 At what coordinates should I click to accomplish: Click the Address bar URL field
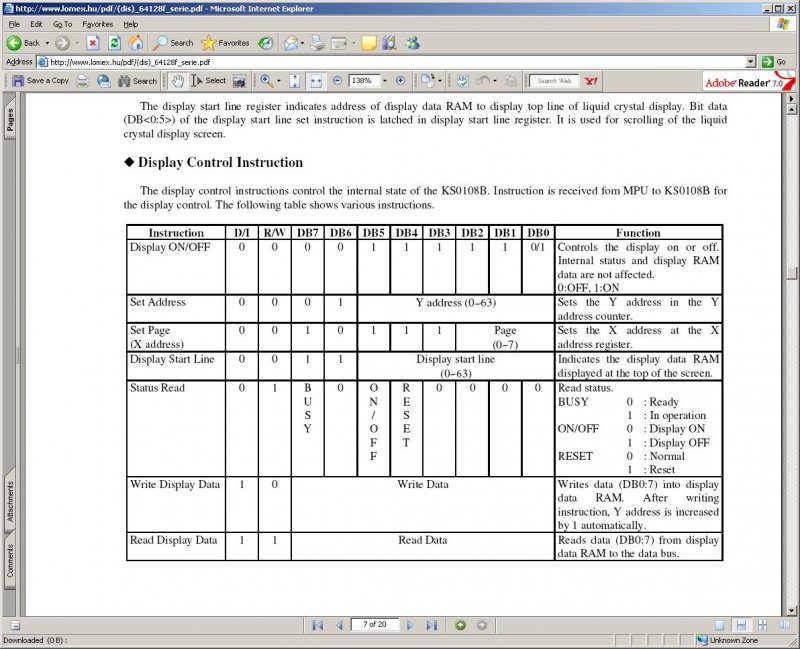[393, 62]
